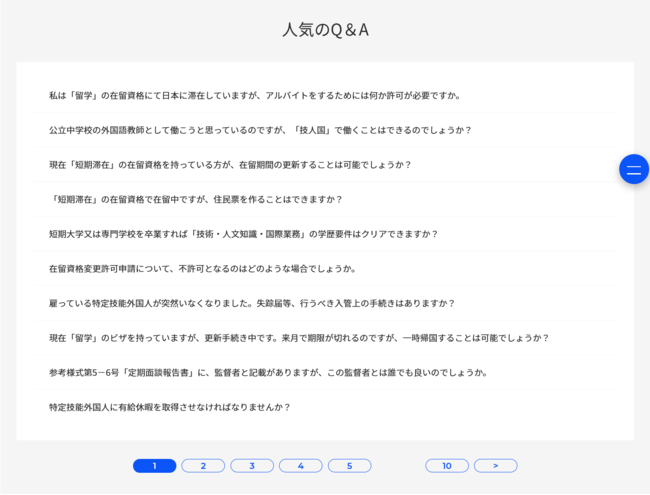Go to pagination page 4

301,466
